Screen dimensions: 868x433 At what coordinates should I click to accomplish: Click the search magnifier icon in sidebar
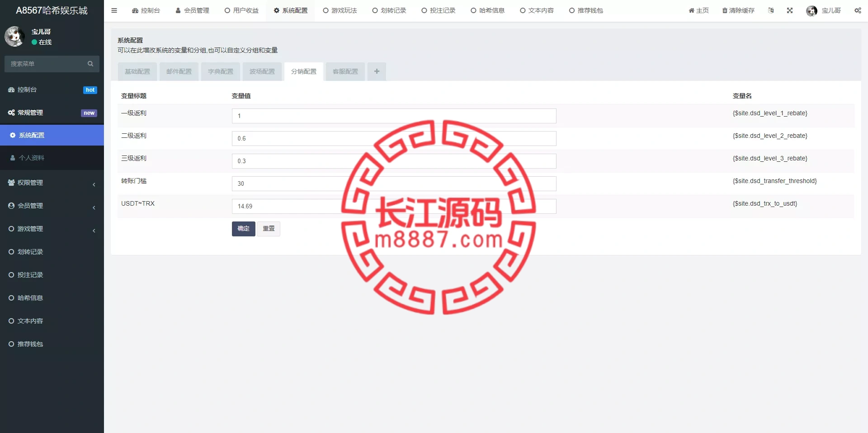(x=90, y=64)
